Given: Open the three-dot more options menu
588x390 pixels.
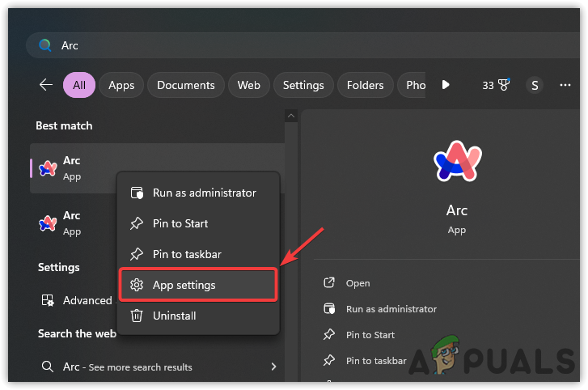Looking at the screenshot, I should 565,85.
